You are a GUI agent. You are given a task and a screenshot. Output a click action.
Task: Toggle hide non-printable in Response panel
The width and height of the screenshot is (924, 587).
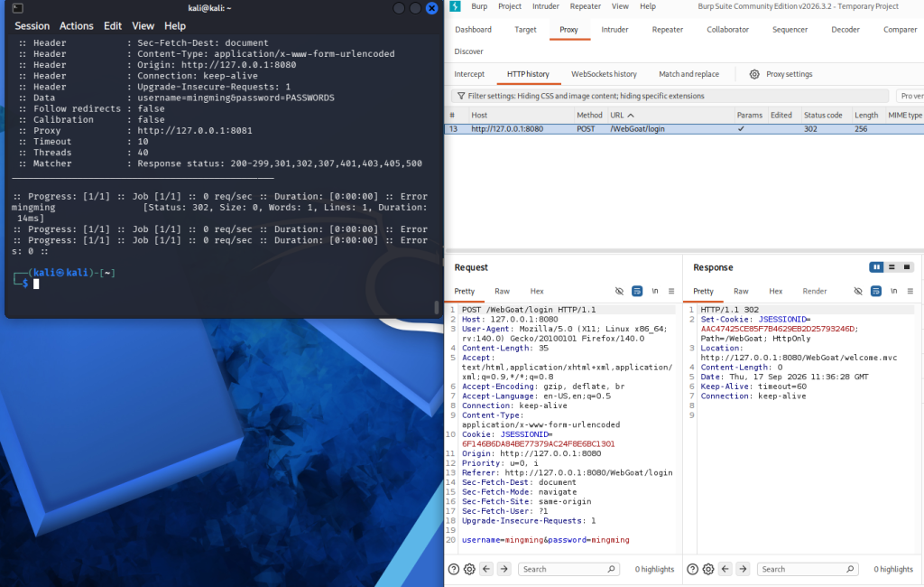(858, 292)
